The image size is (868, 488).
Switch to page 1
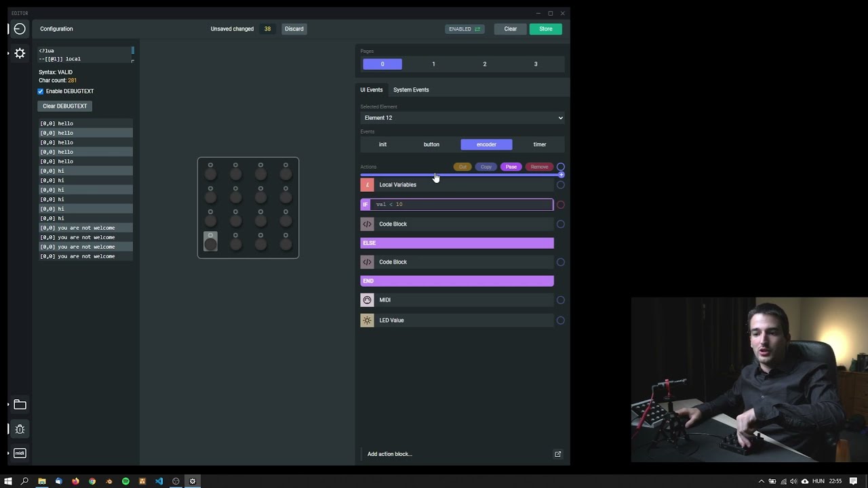point(433,64)
